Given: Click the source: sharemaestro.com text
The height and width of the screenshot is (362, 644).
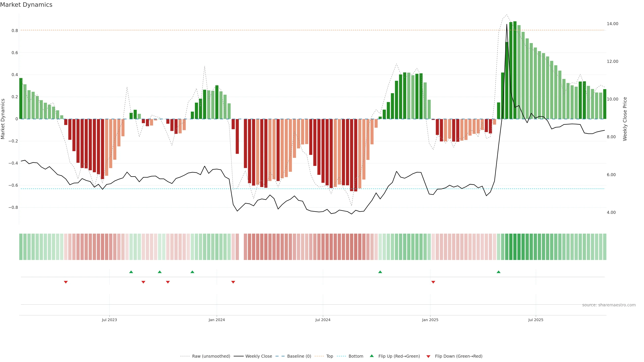Looking at the screenshot, I should [x=609, y=305].
